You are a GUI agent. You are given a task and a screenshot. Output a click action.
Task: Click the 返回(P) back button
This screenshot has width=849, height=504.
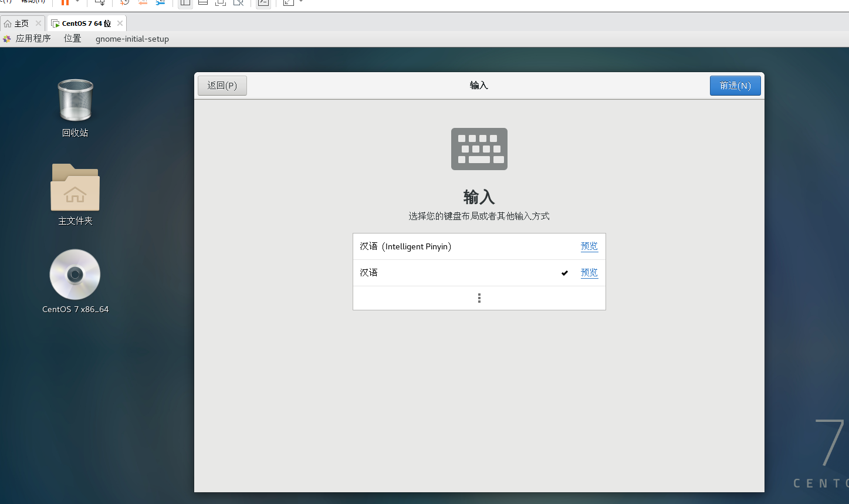(222, 86)
